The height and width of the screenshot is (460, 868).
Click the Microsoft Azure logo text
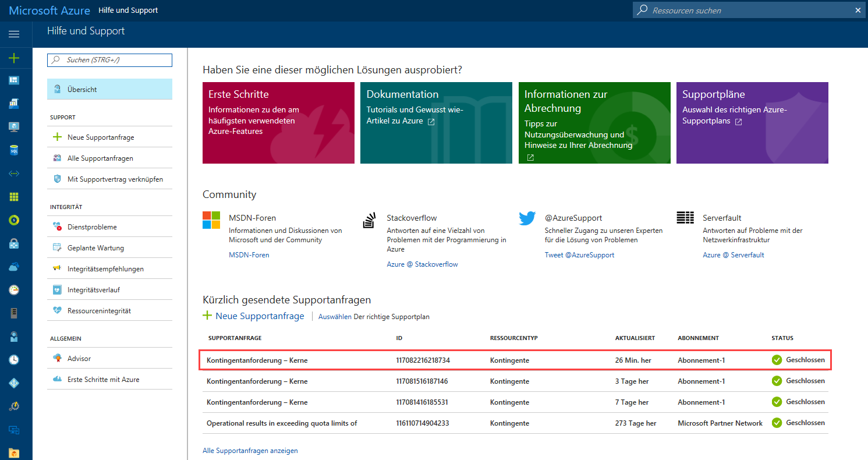click(49, 10)
